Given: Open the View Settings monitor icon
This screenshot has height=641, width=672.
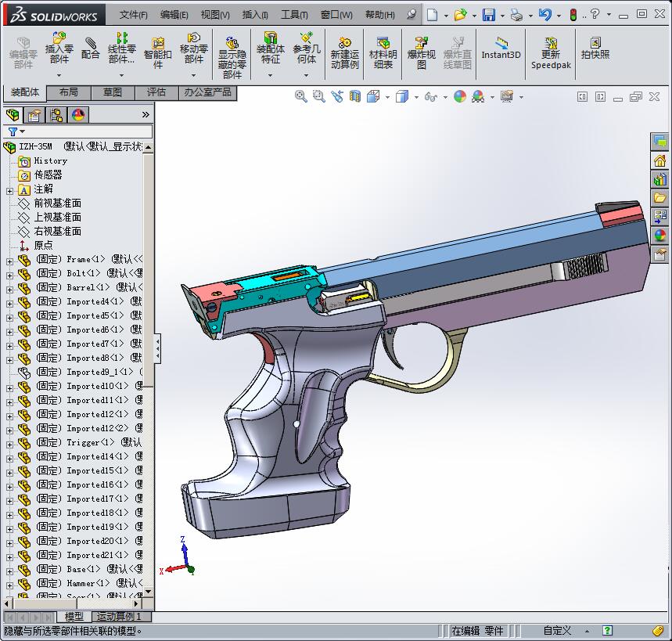Looking at the screenshot, I should [507, 96].
